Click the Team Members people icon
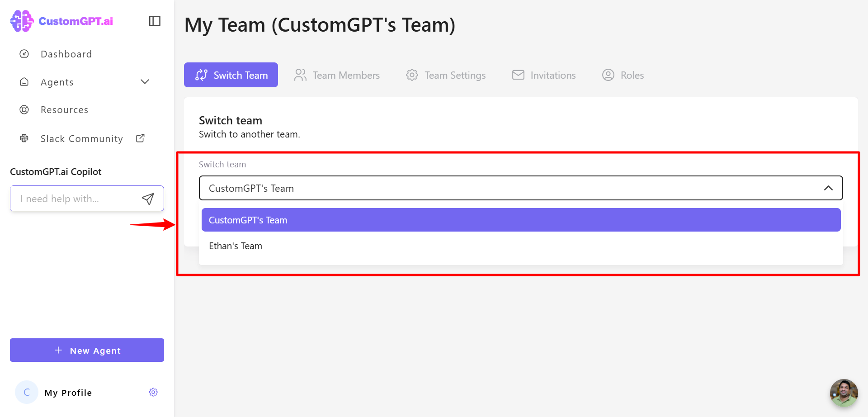 pyautogui.click(x=300, y=75)
